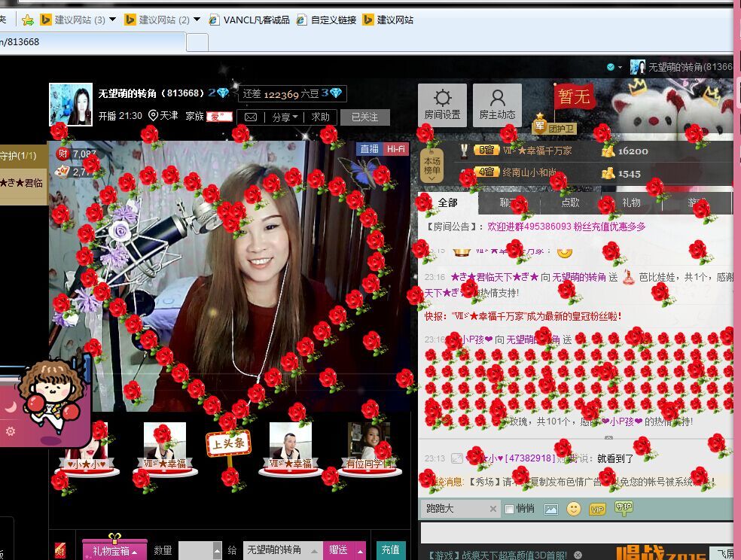Click the 爱 family badge
This screenshot has height=560, width=741.
pyautogui.click(x=219, y=116)
